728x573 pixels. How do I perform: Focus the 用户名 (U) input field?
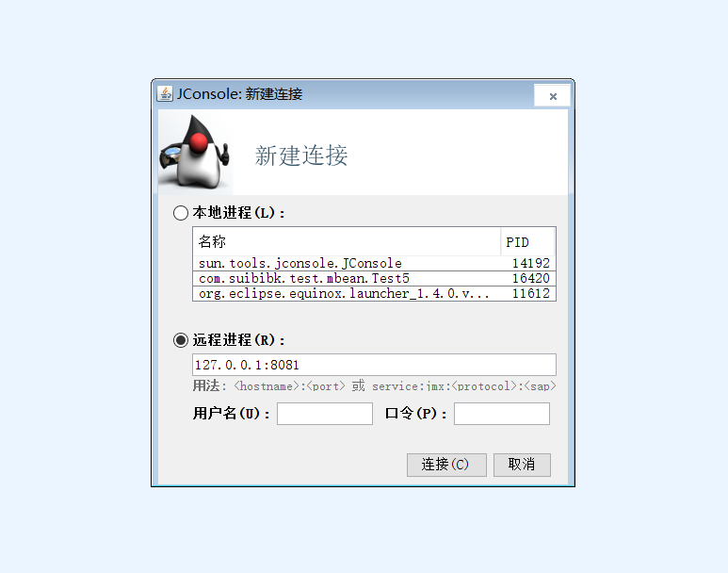click(x=325, y=414)
